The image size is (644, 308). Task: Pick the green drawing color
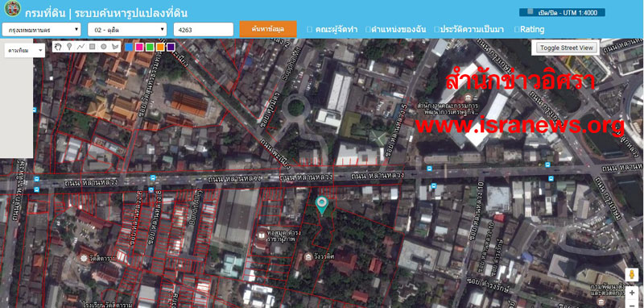click(150, 47)
